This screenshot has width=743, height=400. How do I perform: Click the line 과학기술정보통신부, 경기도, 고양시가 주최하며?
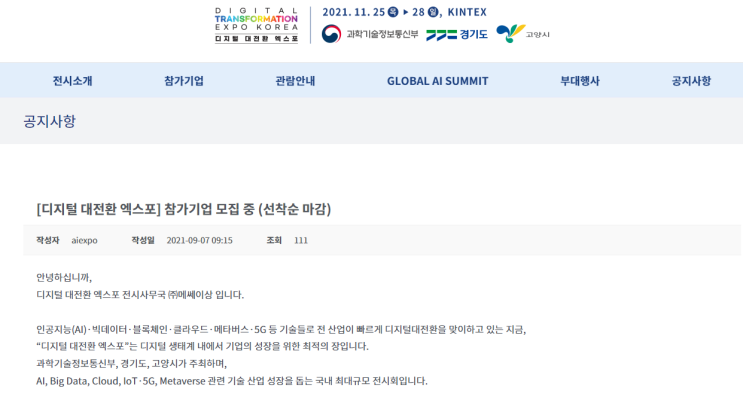[x=132, y=364]
